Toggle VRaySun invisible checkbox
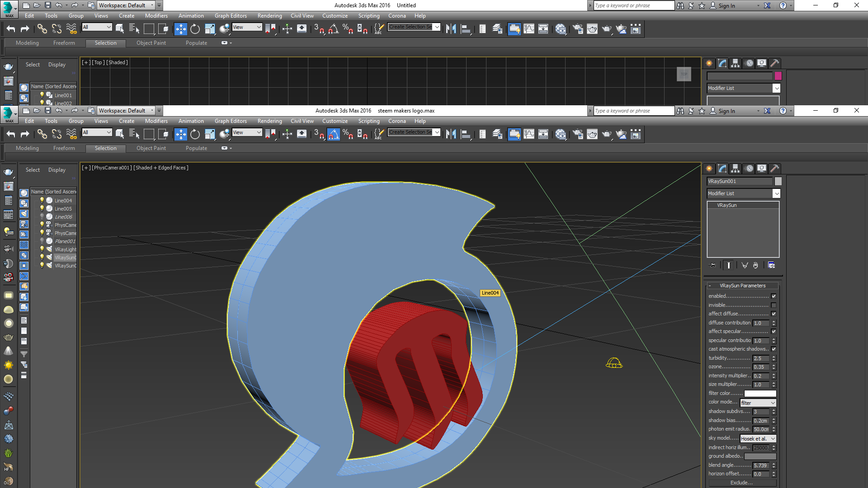The width and height of the screenshot is (868, 488). [x=774, y=305]
